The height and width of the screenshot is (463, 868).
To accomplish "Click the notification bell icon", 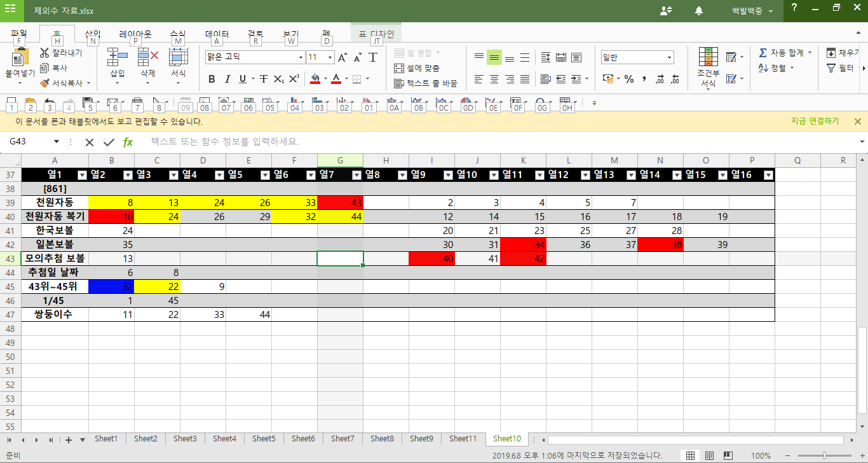I will point(699,11).
